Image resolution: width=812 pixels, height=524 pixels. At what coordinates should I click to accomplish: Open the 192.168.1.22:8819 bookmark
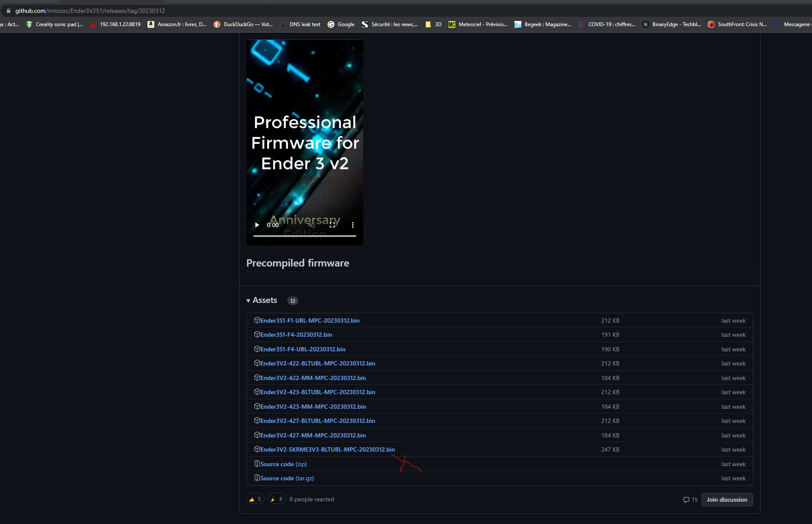[x=115, y=24]
